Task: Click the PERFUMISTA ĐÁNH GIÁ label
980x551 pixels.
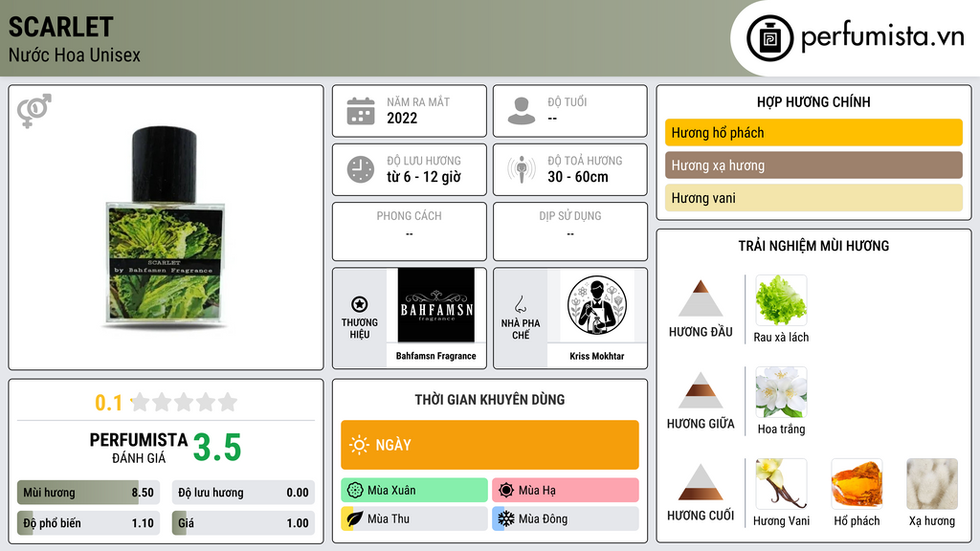Action: [x=139, y=448]
